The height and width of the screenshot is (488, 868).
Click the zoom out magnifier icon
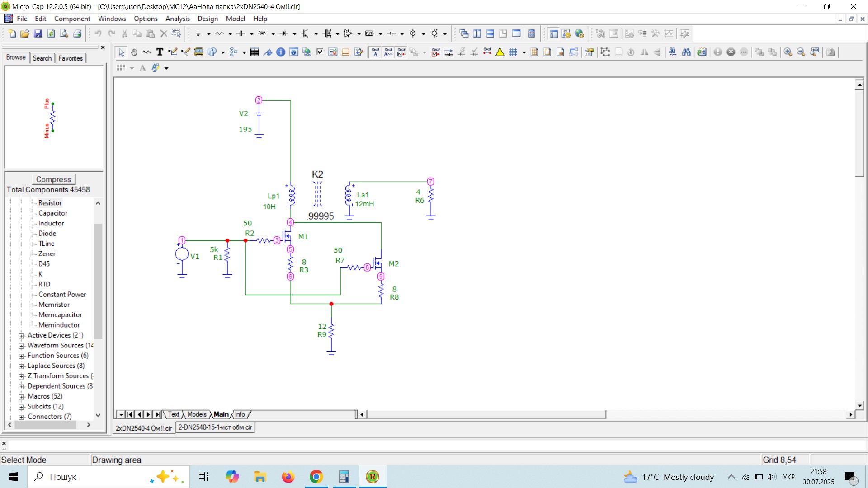tap(801, 52)
